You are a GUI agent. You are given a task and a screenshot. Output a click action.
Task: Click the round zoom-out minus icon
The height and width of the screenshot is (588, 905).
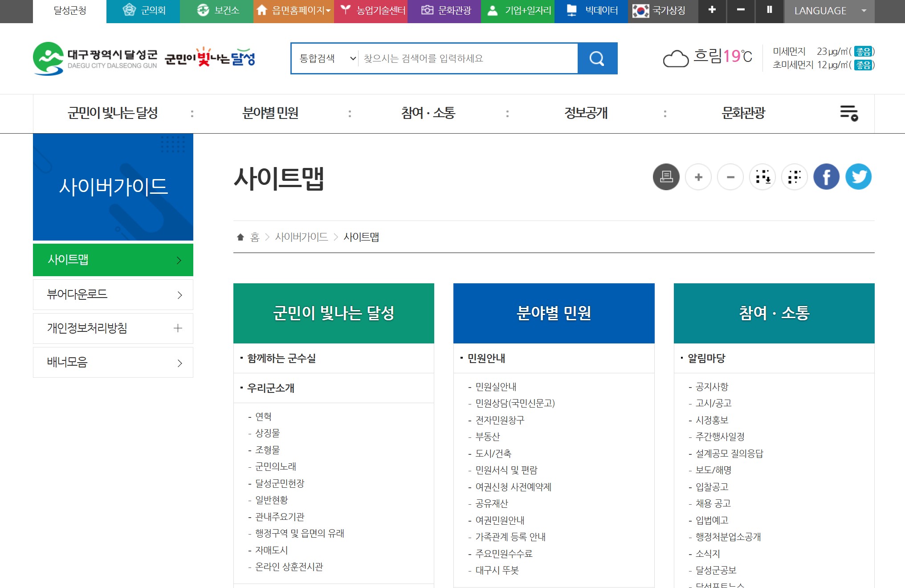730,177
